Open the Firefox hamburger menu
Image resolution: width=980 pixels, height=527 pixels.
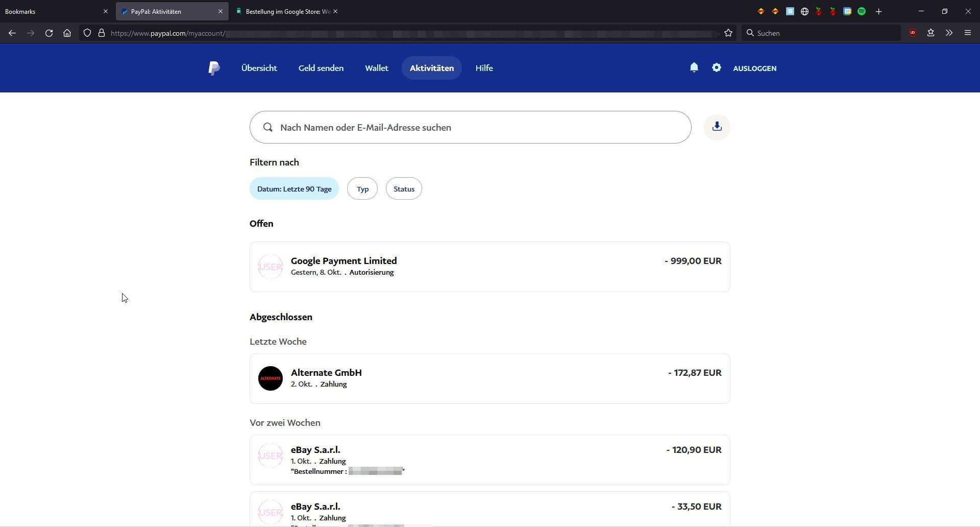[967, 33]
